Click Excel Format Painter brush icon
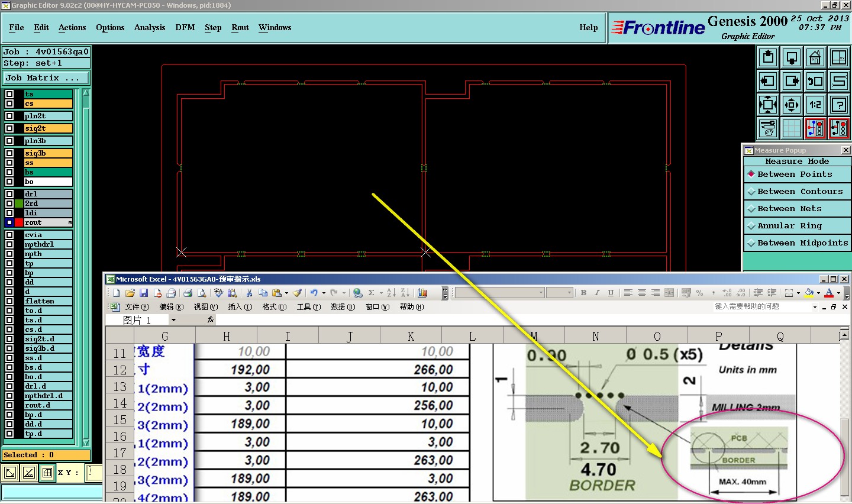Image resolution: width=852 pixels, height=504 pixels. (x=298, y=293)
